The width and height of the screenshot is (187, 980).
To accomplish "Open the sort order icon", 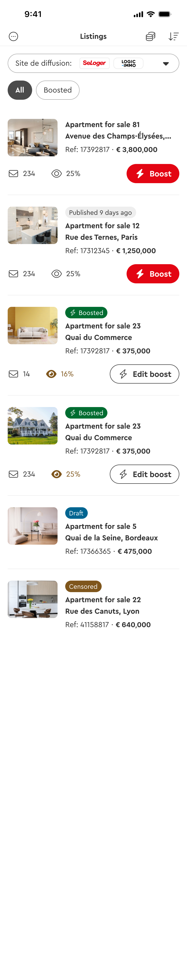I will (x=173, y=36).
